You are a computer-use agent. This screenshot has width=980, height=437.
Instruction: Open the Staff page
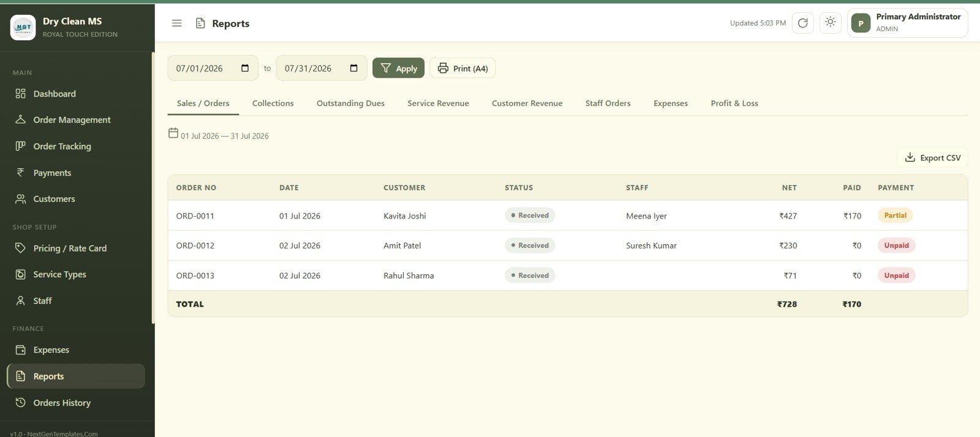click(x=76, y=301)
